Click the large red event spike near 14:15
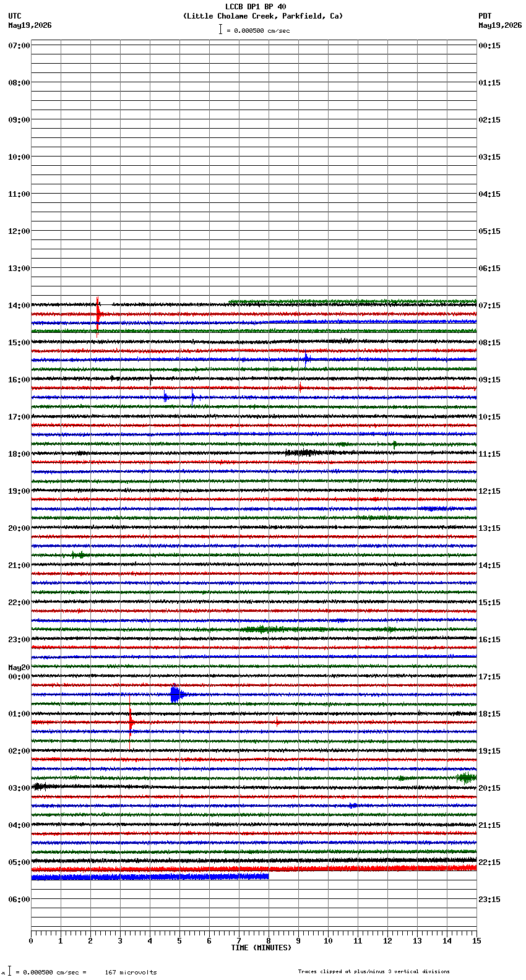The width and height of the screenshot is (526, 980). pyautogui.click(x=98, y=316)
